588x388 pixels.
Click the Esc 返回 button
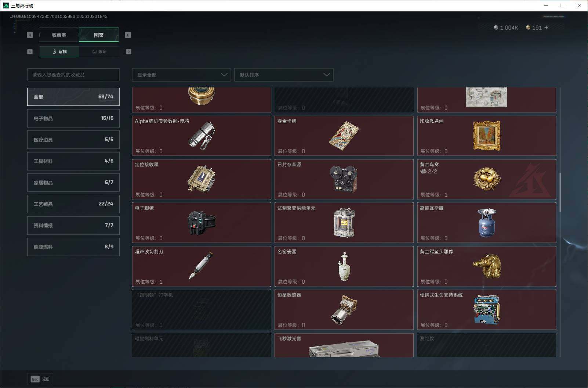coord(40,379)
